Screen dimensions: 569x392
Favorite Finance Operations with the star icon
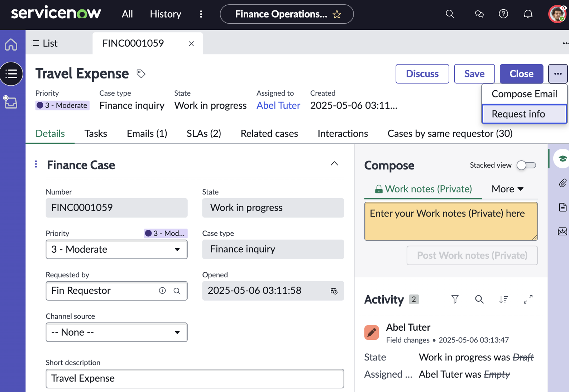tap(337, 14)
